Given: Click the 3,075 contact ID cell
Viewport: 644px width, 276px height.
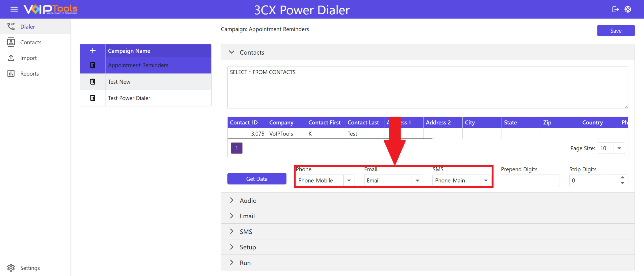Looking at the screenshot, I should (247, 133).
